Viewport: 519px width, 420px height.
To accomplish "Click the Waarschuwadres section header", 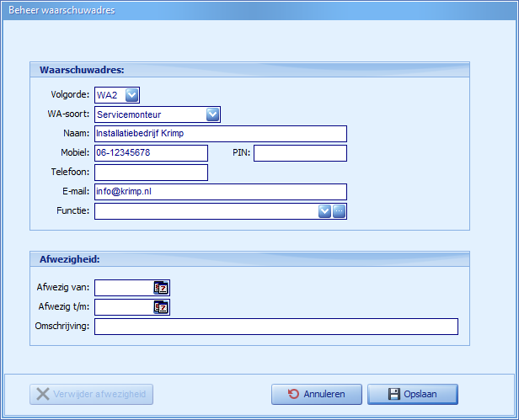I will pos(249,70).
